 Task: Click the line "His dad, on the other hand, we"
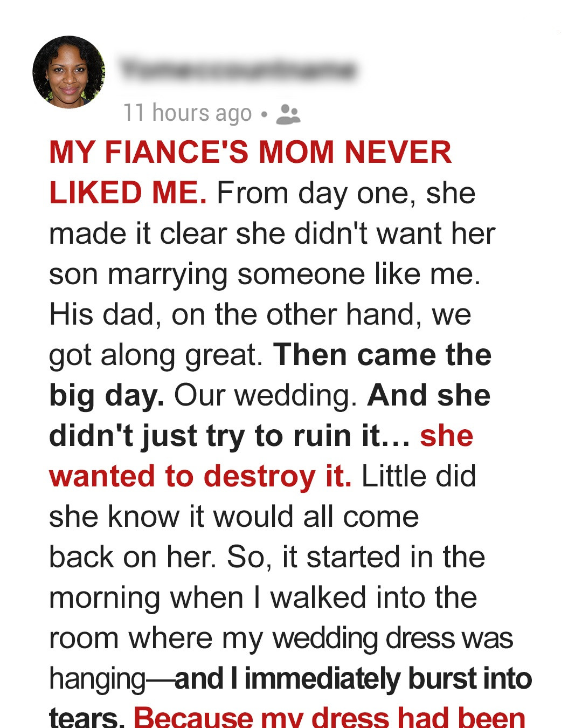(x=260, y=314)
